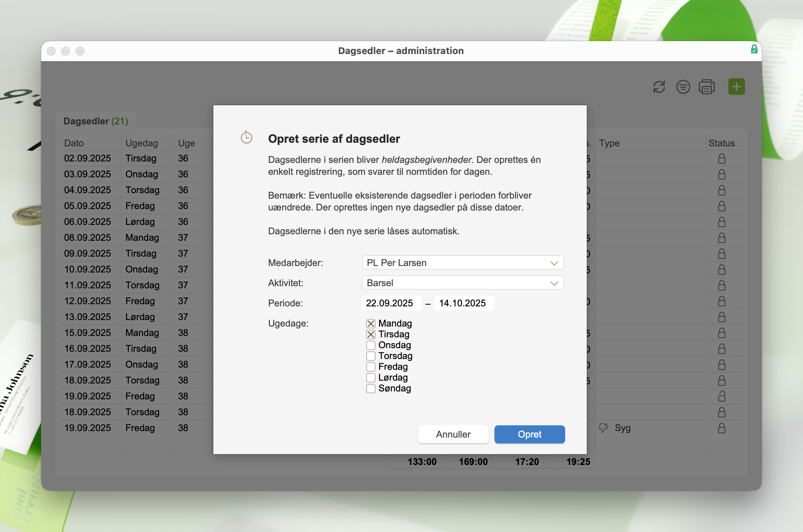Click the refresh arrows toolbar icon

point(659,87)
